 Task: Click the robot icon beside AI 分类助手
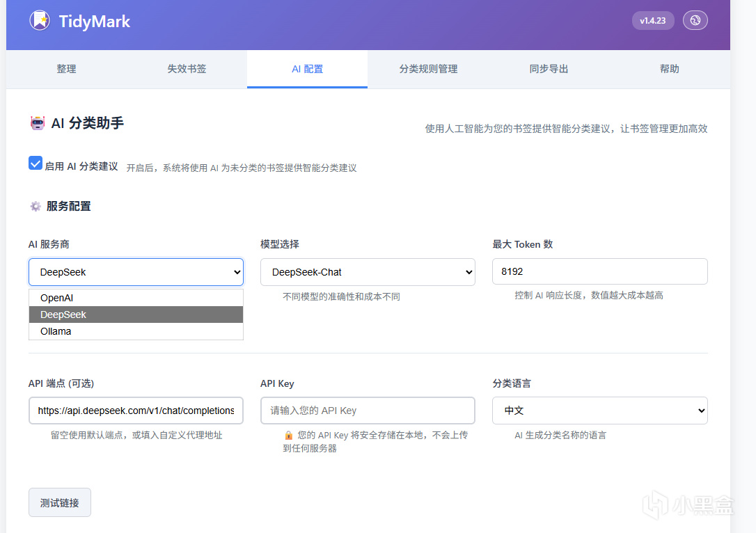[x=38, y=123]
